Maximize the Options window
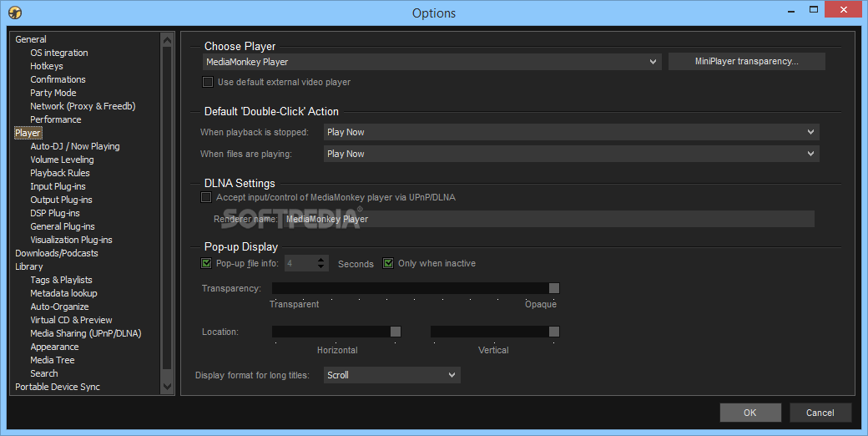 (x=814, y=9)
